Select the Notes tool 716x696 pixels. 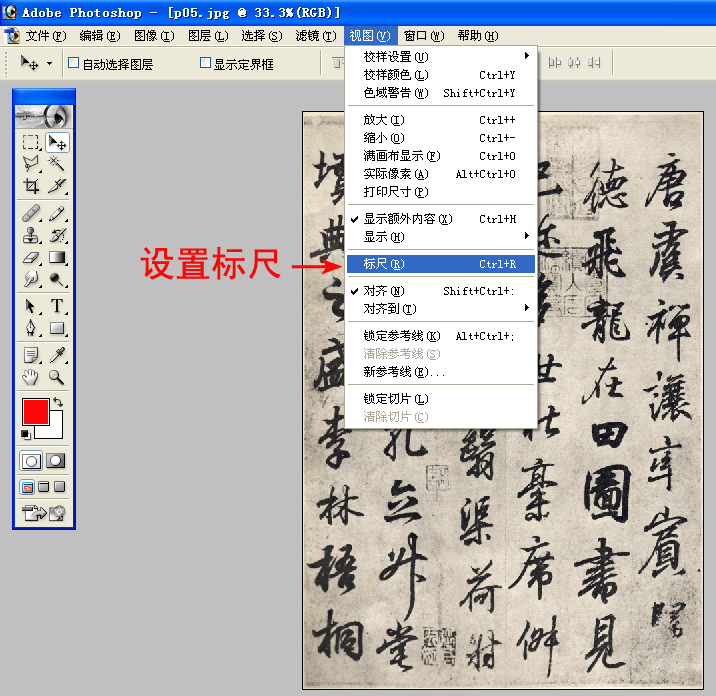[31, 355]
